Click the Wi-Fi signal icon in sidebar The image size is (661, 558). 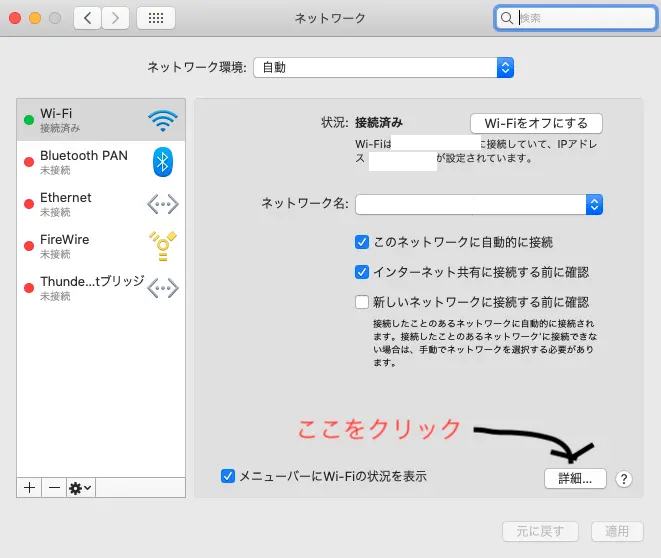point(162,121)
